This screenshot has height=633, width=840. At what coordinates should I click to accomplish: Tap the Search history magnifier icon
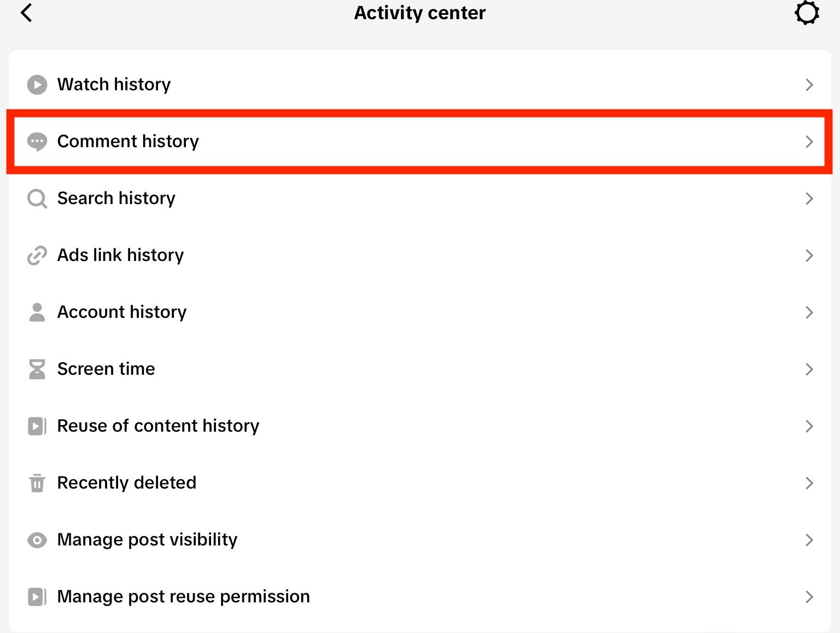pos(37,199)
